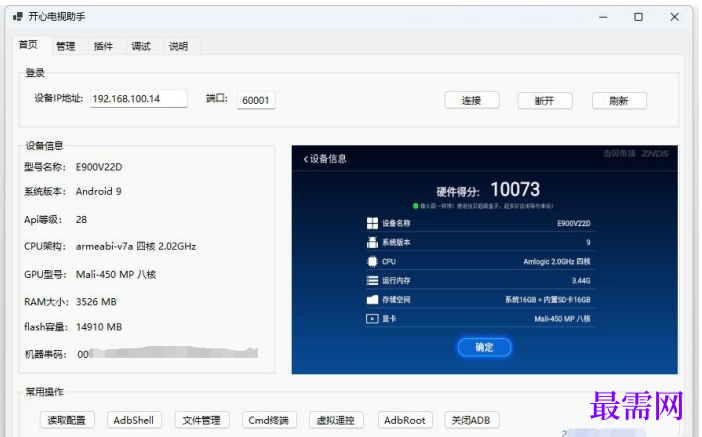Click the 刷新 button

pos(619,100)
